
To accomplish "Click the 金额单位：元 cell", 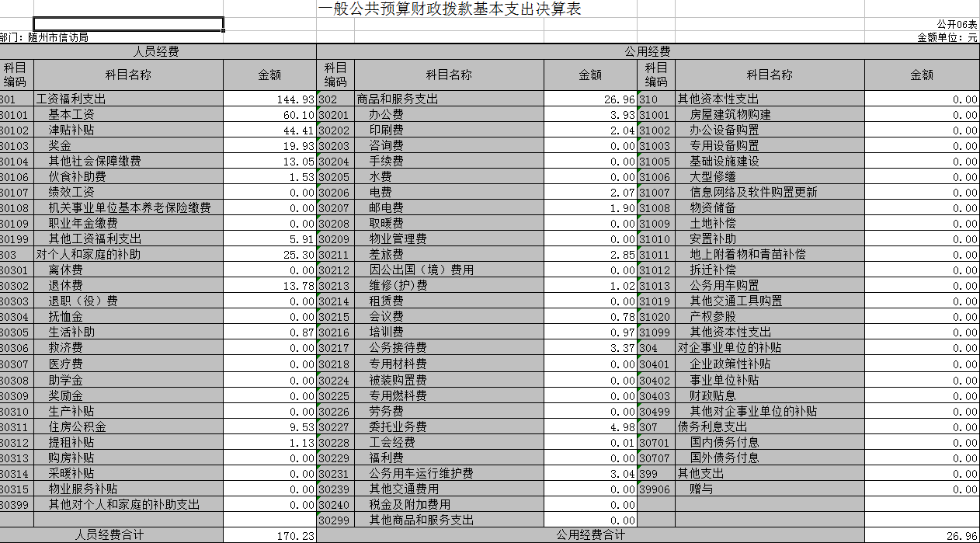I will click(x=947, y=37).
